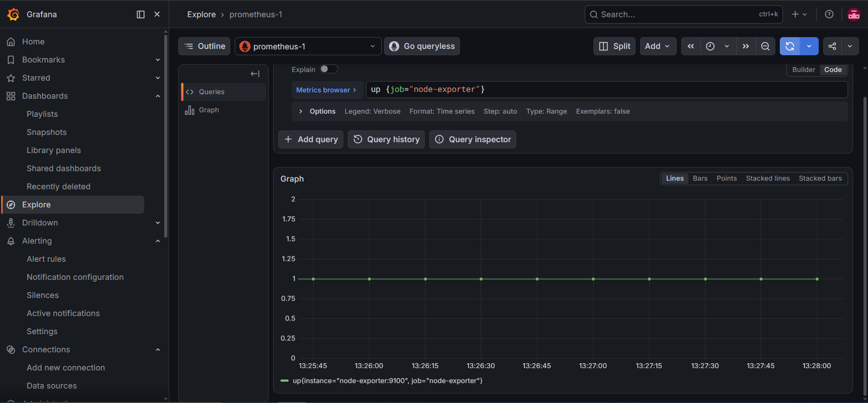Open the Add dropdown in the toolbar

(658, 46)
